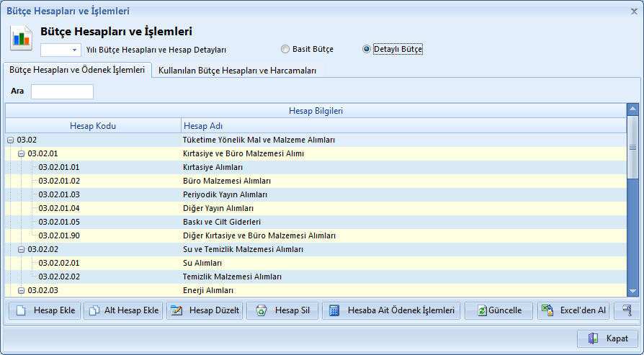Open Bütçe Hesapları ve Ödenek İşlemleri tab

76,70
